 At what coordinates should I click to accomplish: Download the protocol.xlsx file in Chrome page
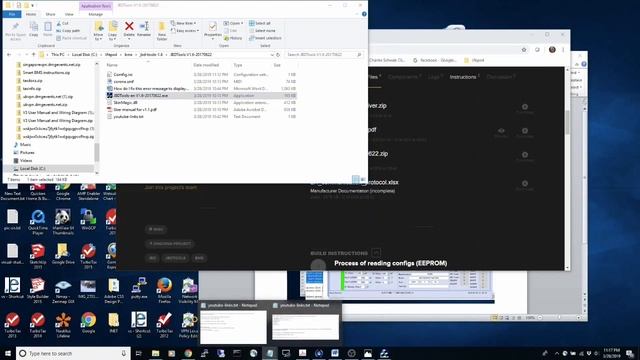coord(525,184)
